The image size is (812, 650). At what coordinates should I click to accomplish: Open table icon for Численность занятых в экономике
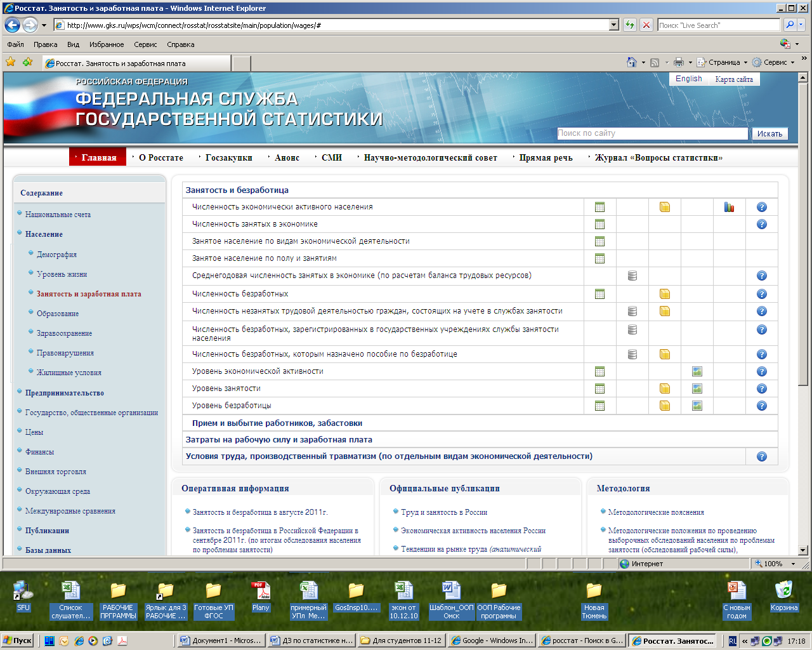[599, 224]
